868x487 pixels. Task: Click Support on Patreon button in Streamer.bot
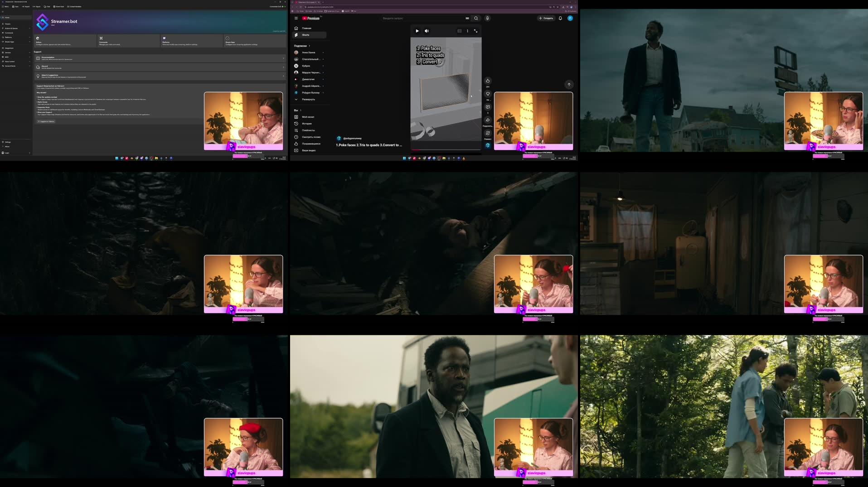pyautogui.click(x=46, y=121)
